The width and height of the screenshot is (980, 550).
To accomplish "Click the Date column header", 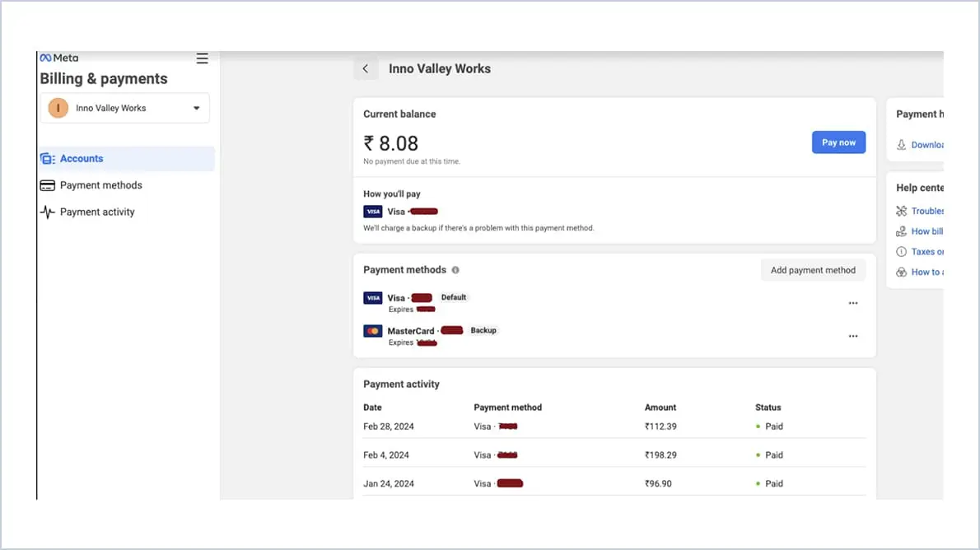I will 372,408.
